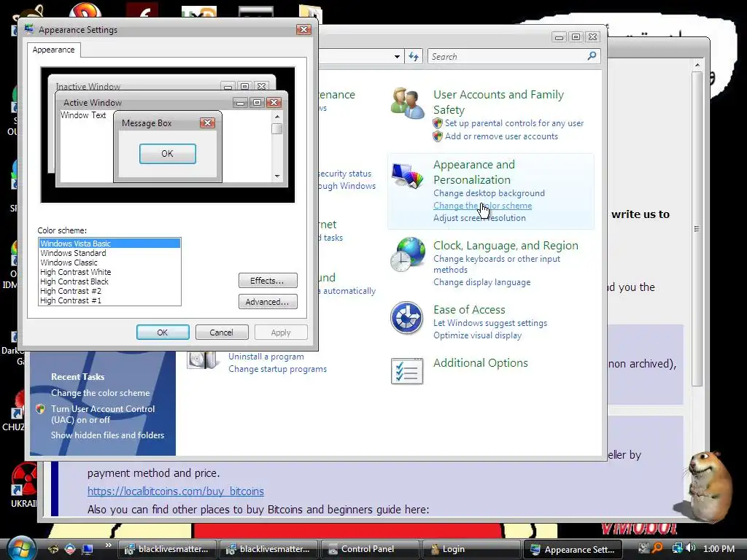Open Change startup programs link
Viewport: 747px width, 560px height.
[x=277, y=369]
